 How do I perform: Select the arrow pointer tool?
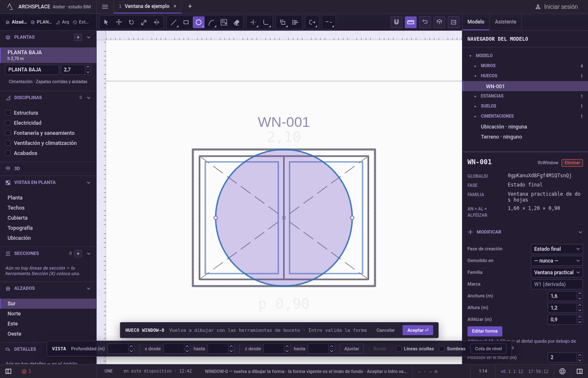[106, 22]
